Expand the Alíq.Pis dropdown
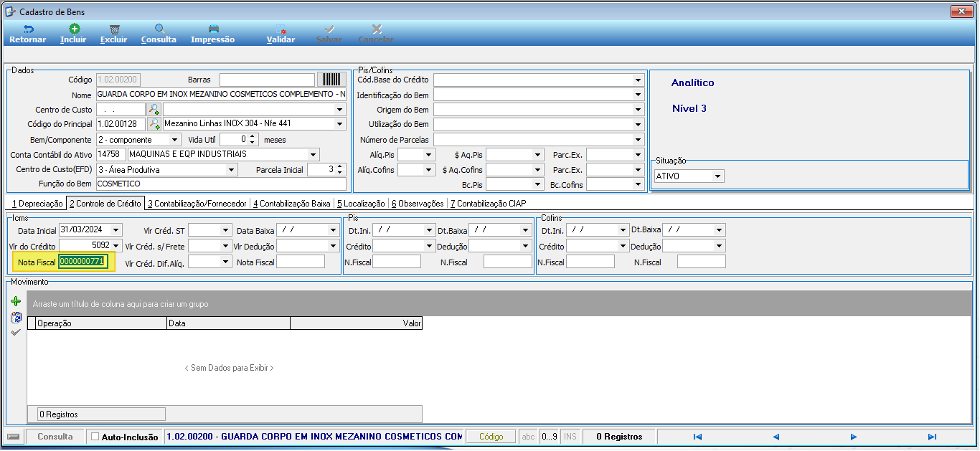980x451 pixels. tap(429, 155)
